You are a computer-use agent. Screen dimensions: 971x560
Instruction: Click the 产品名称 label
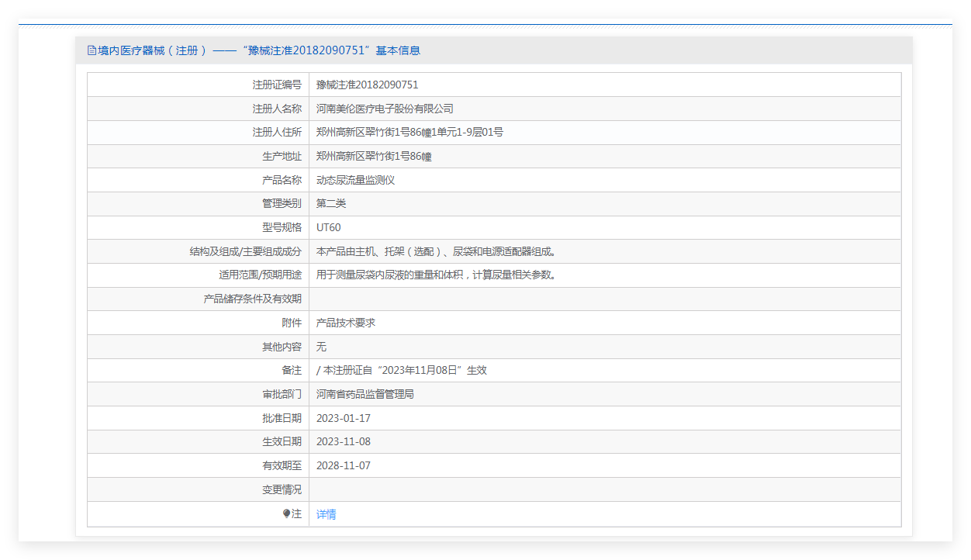coord(282,180)
